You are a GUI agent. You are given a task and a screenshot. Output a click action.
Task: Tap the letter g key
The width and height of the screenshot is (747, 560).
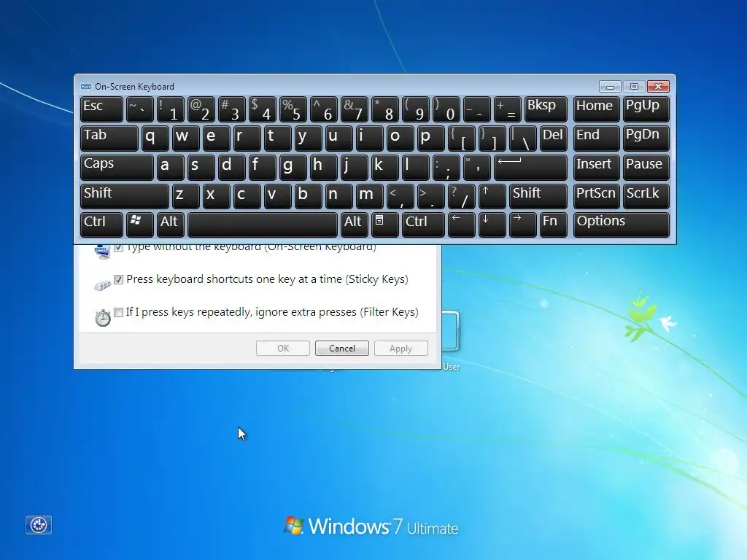[x=293, y=167]
